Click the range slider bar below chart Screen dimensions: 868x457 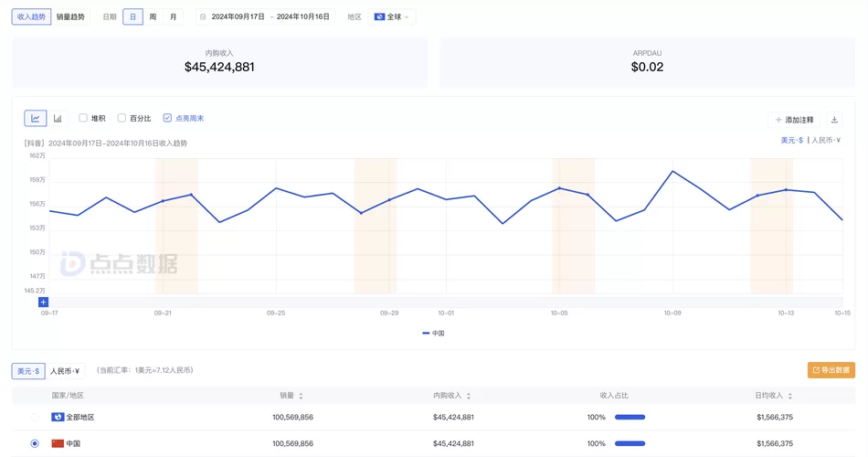coord(446,302)
